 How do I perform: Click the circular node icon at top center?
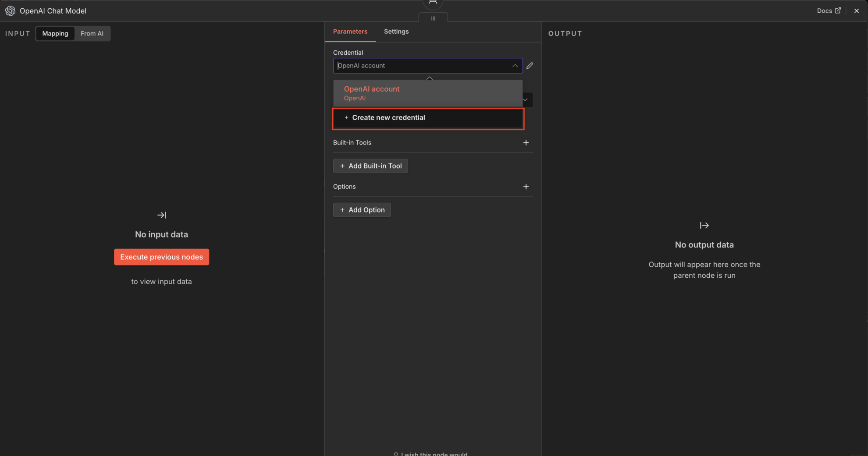pos(433,3)
